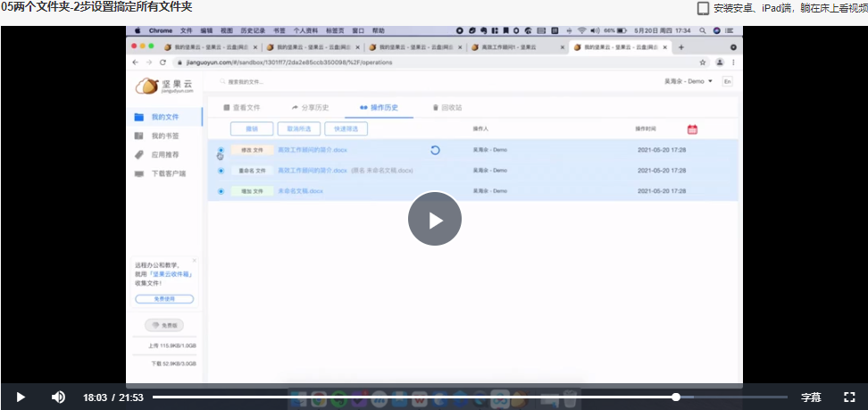Click the battery 66% indicator

coord(615,30)
